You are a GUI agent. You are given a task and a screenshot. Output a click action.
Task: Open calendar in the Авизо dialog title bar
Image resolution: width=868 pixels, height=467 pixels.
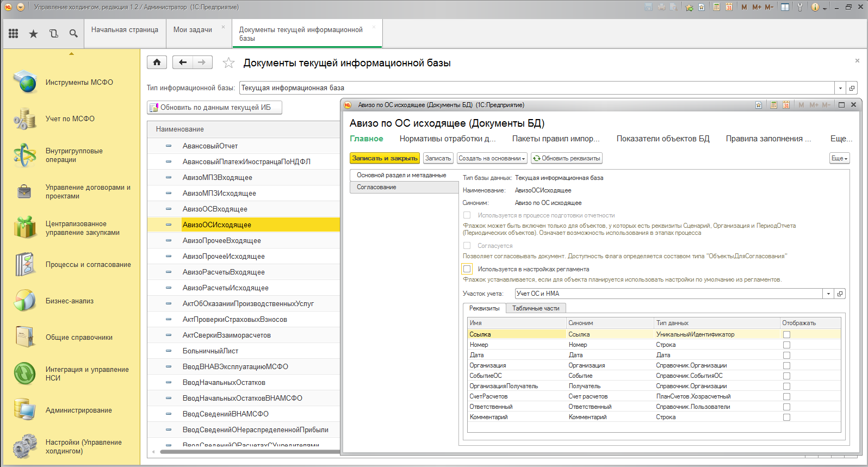[x=786, y=105]
